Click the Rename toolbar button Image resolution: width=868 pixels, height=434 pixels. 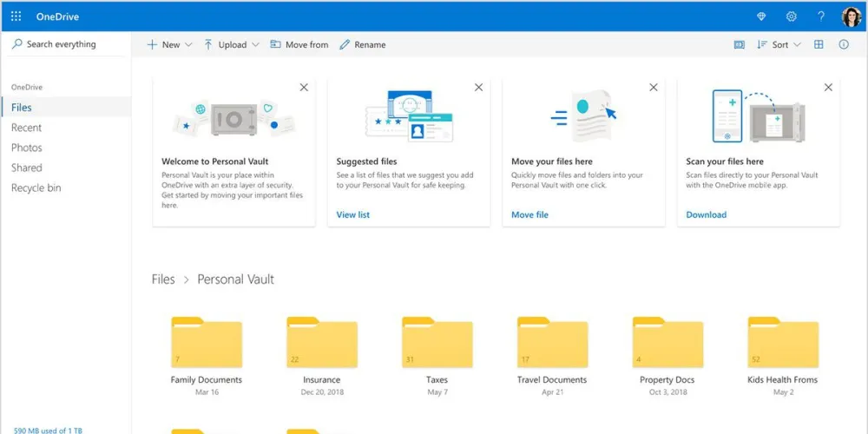pyautogui.click(x=363, y=45)
